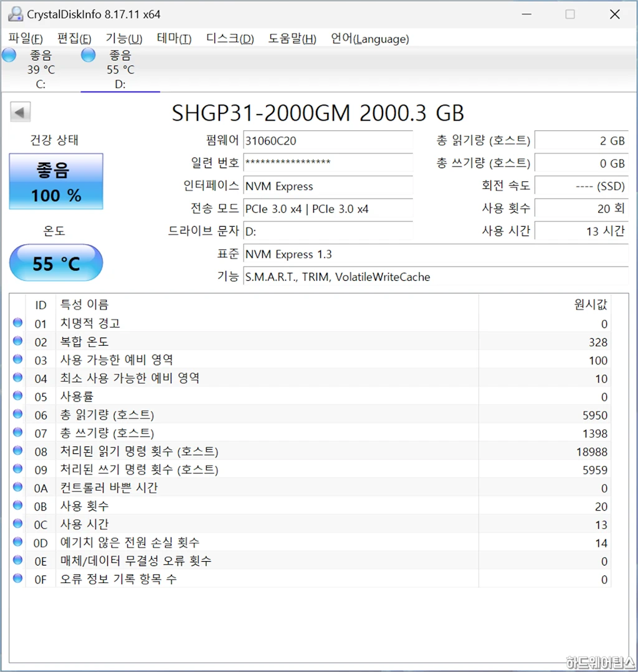The height and width of the screenshot is (672, 638).
Task: Click the transfer mode field PCIe 3.0 x4
Action: pos(328,209)
